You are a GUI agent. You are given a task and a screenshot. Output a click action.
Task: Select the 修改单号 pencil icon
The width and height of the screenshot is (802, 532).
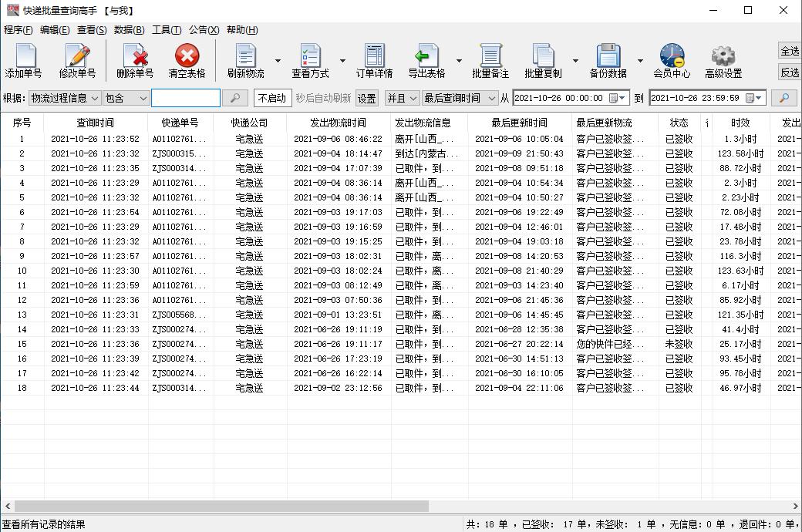pos(76,60)
